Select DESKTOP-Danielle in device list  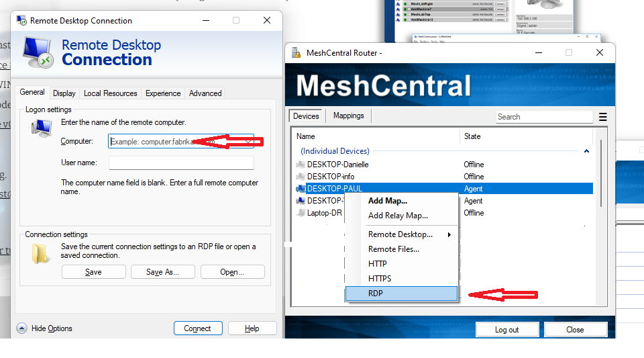(x=337, y=165)
